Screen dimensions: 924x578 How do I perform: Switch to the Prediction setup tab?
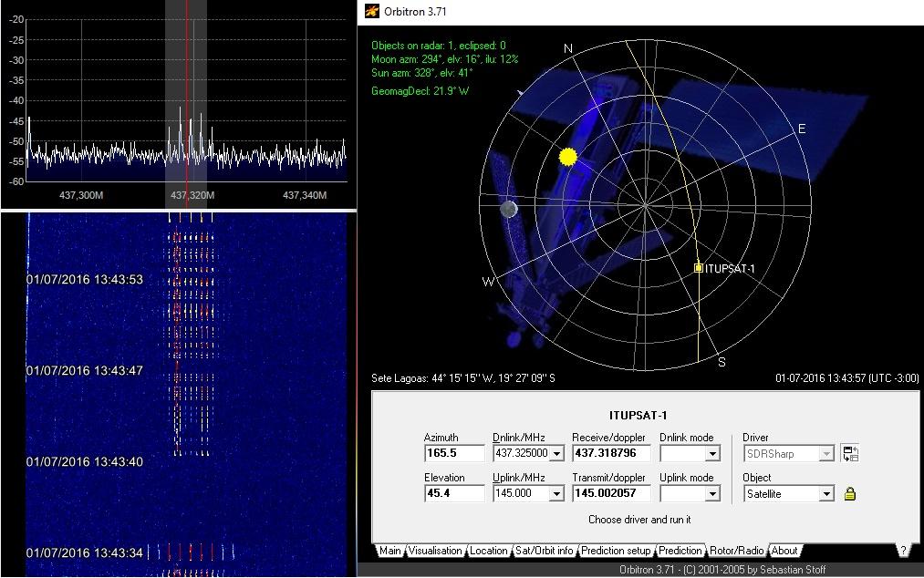pyautogui.click(x=616, y=551)
